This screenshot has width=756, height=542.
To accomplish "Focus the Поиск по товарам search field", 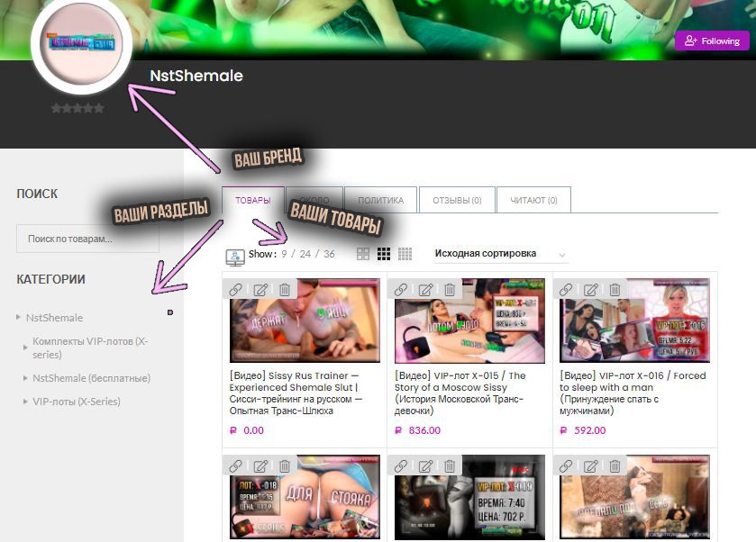I will pyautogui.click(x=87, y=239).
